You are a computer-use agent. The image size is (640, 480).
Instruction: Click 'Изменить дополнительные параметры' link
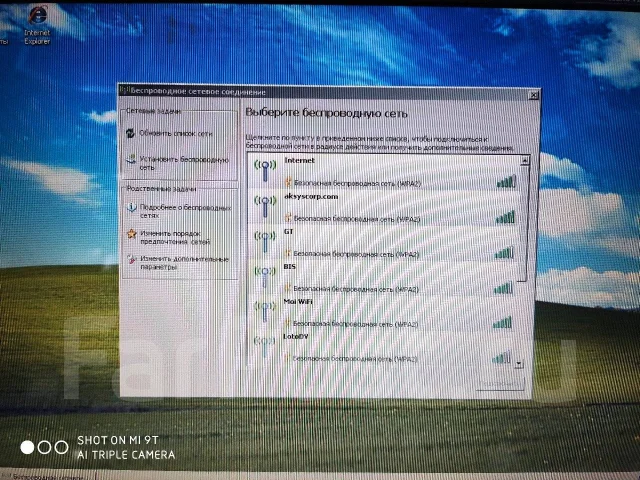pyautogui.click(x=184, y=262)
